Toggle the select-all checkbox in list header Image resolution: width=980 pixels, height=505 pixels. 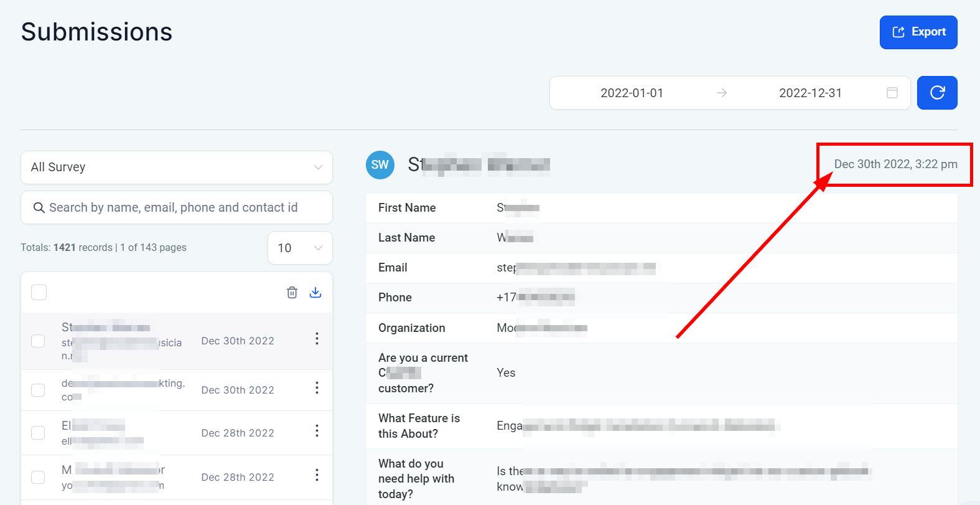coord(39,293)
